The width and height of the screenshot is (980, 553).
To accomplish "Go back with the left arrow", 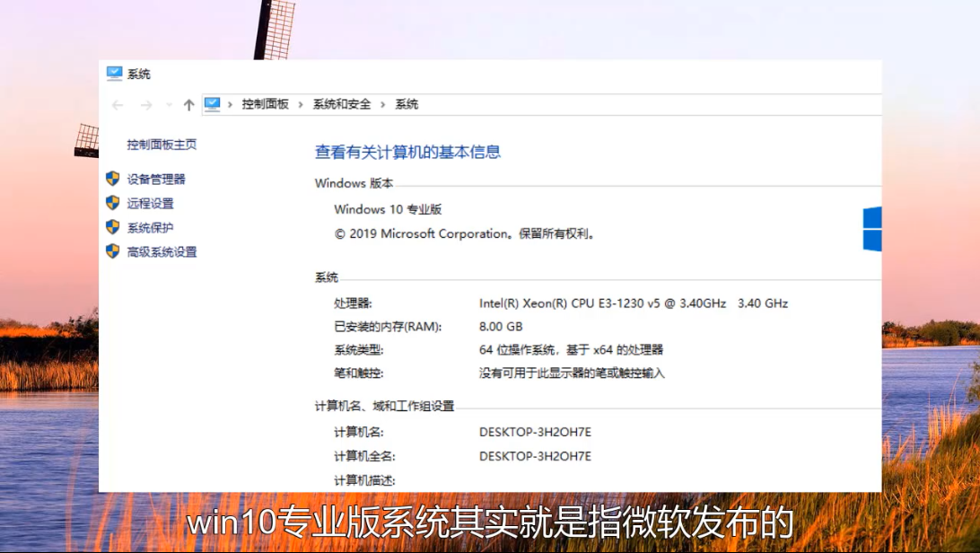I will point(118,105).
